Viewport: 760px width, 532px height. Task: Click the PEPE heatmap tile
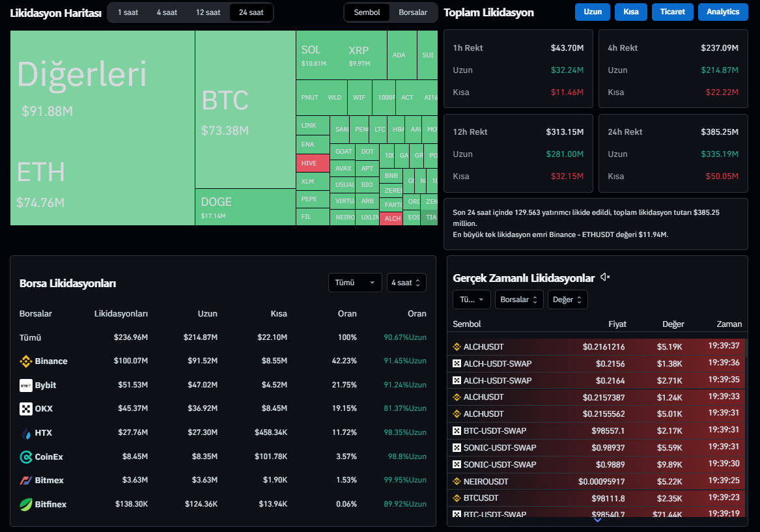[x=313, y=199]
